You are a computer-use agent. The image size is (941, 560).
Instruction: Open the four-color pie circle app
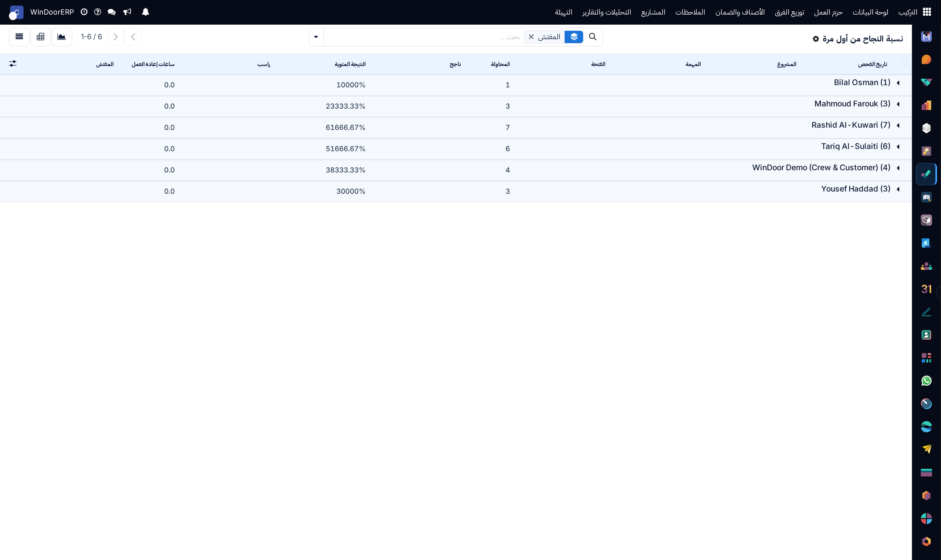[x=926, y=519]
